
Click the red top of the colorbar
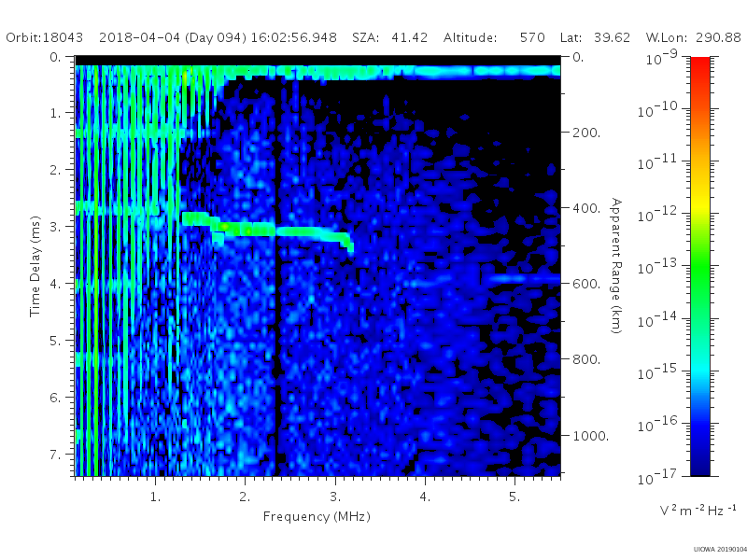pos(700,66)
